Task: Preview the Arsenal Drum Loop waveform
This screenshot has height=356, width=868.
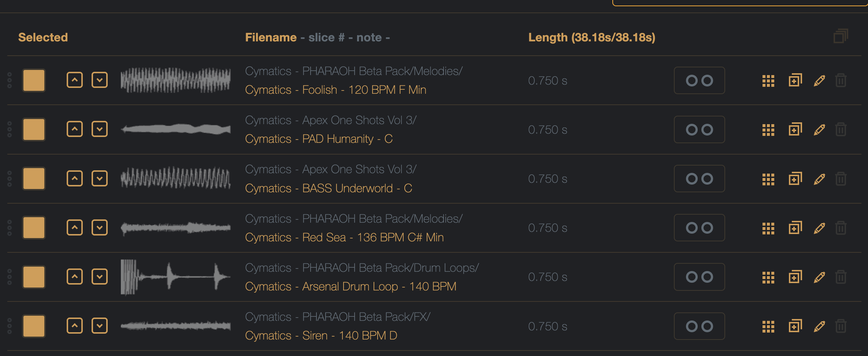Action: tap(176, 277)
